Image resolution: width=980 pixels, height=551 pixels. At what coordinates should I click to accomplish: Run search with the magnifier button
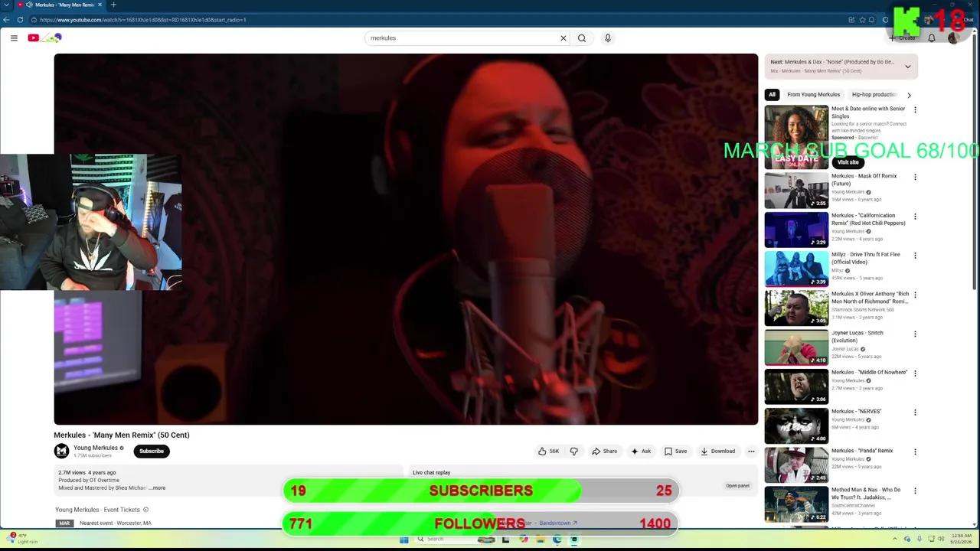[582, 37]
